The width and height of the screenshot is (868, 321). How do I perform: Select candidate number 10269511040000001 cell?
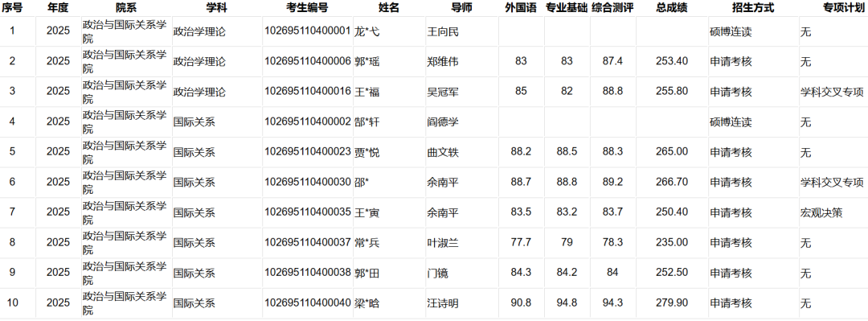[308, 31]
